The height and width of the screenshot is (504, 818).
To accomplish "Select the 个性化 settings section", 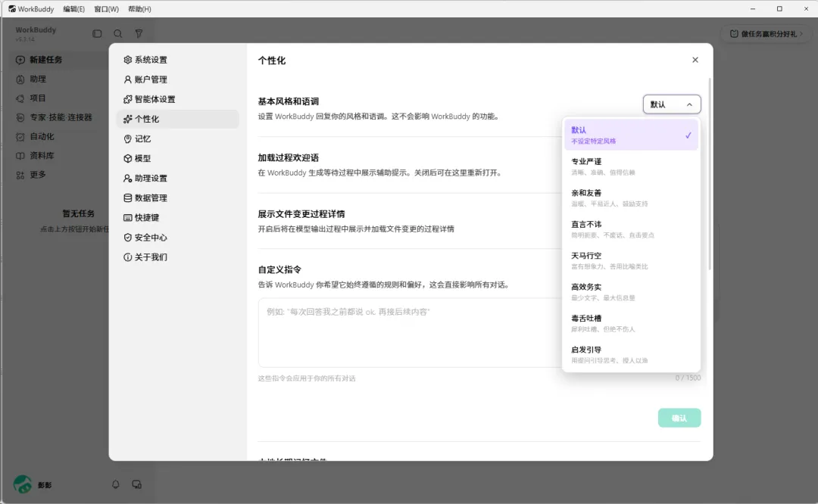I will point(177,120).
